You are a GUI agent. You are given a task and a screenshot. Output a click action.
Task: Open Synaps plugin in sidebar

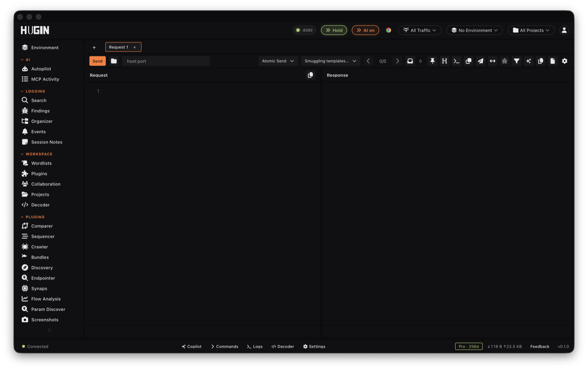click(39, 288)
